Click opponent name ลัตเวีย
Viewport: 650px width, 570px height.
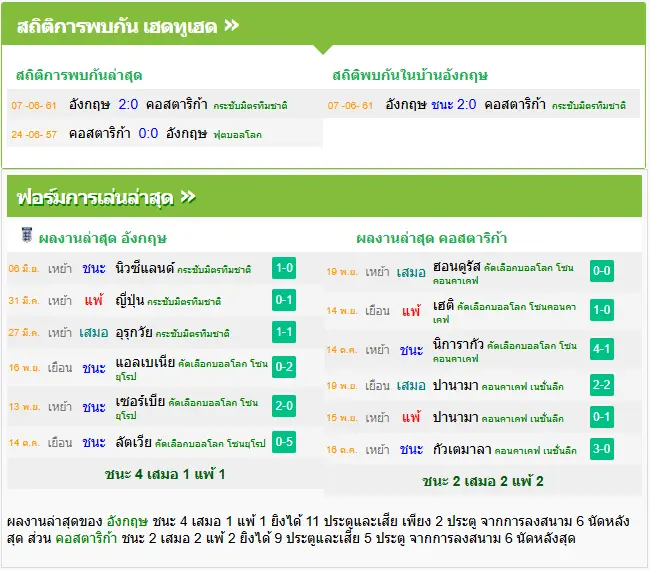[x=133, y=442]
